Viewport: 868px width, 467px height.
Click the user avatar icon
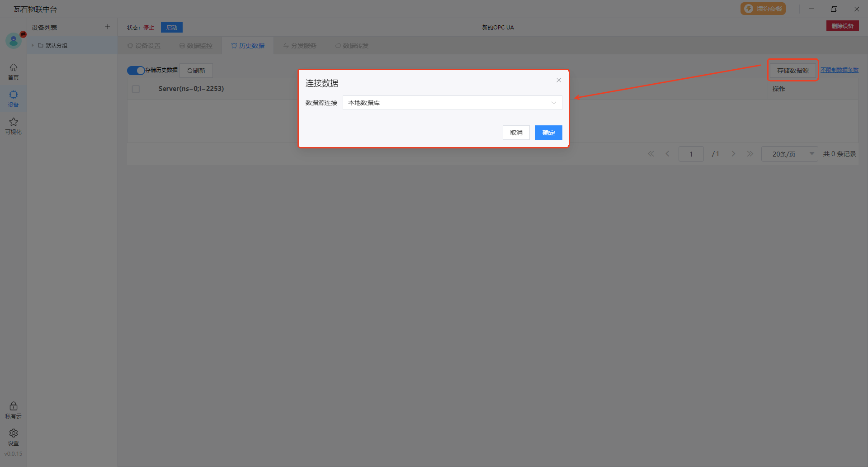point(14,41)
